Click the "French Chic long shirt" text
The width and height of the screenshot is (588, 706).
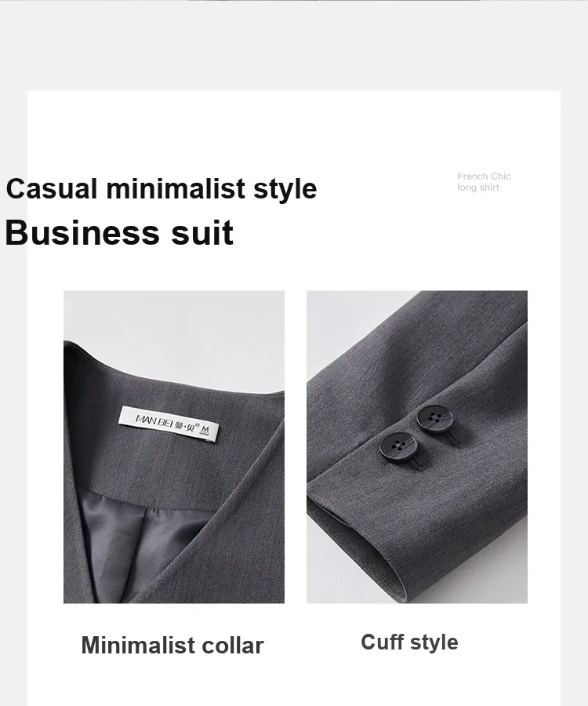tap(484, 182)
